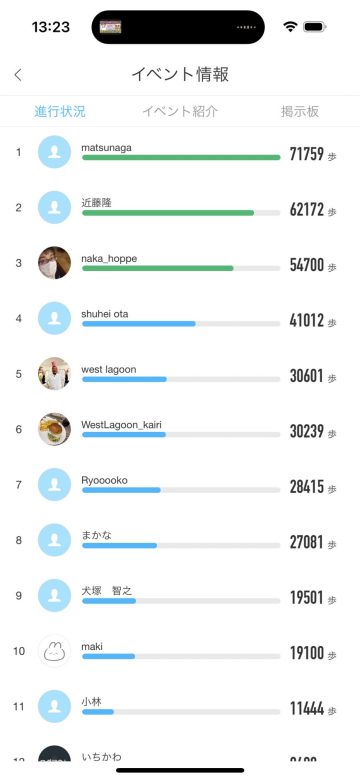Open naka_hoppe's profile photo
360x780 pixels.
point(54,263)
